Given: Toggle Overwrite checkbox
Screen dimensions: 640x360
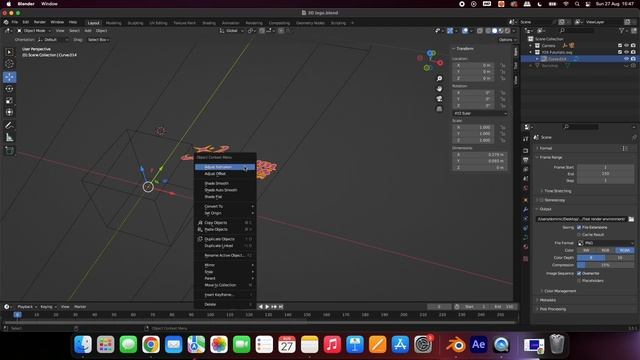Looking at the screenshot, I should point(579,273).
